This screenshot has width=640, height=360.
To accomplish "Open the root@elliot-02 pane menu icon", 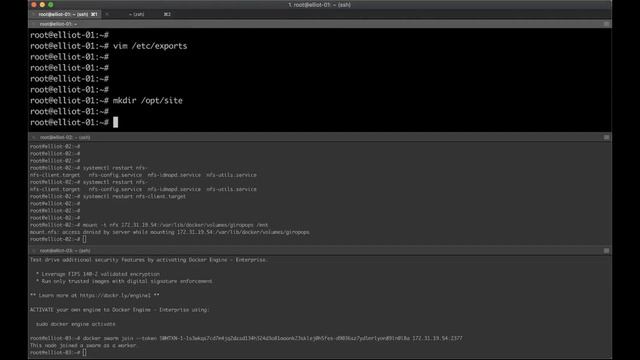I will point(606,138).
